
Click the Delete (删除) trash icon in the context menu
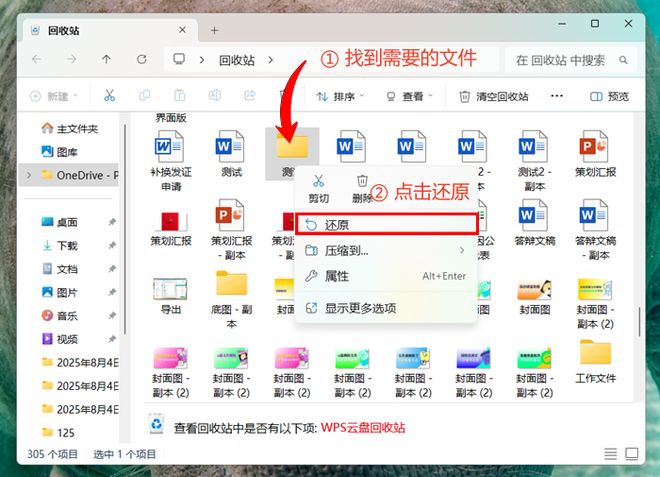pos(362,189)
